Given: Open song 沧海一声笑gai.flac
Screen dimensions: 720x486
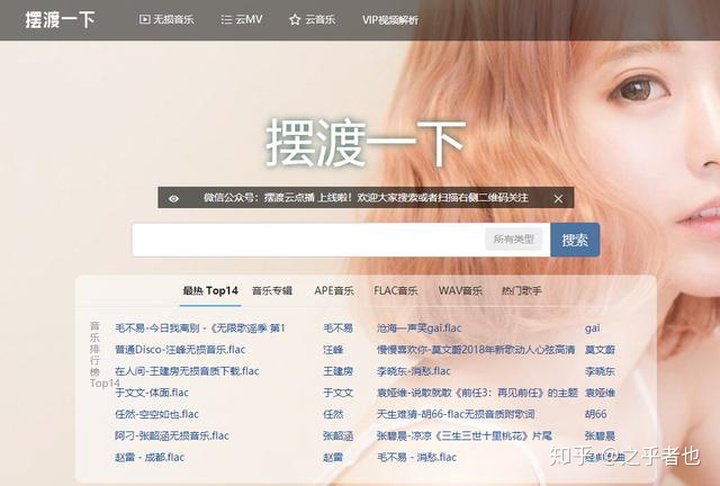Looking at the screenshot, I should coord(419,328).
